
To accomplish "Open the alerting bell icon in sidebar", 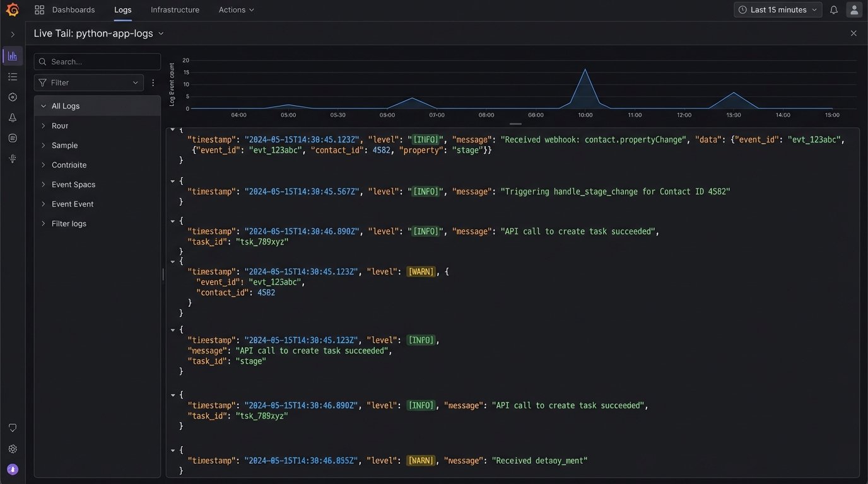I will click(13, 118).
